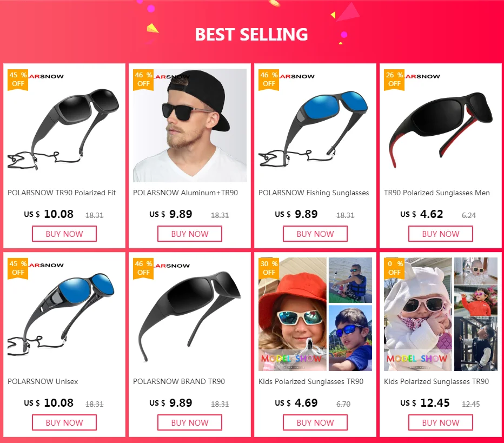Click 45% OFF badge on POLARSNOW Unisex
This screenshot has height=443, width=504.
(18, 268)
